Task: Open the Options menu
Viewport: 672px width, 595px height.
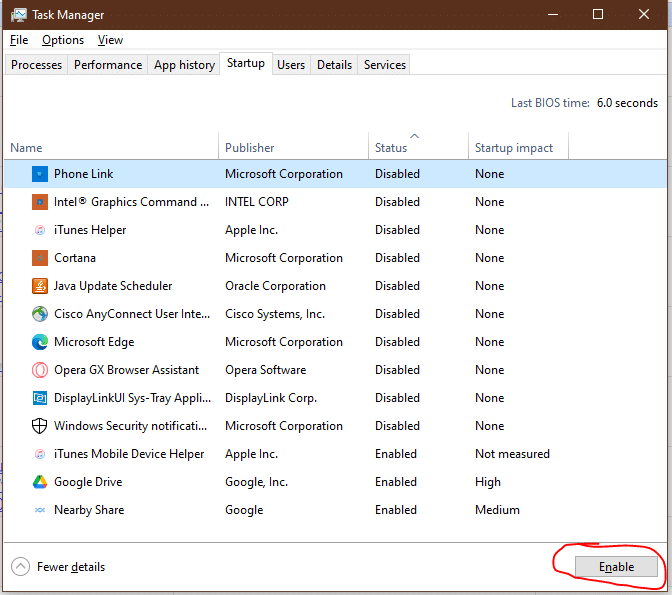Action: click(x=63, y=40)
